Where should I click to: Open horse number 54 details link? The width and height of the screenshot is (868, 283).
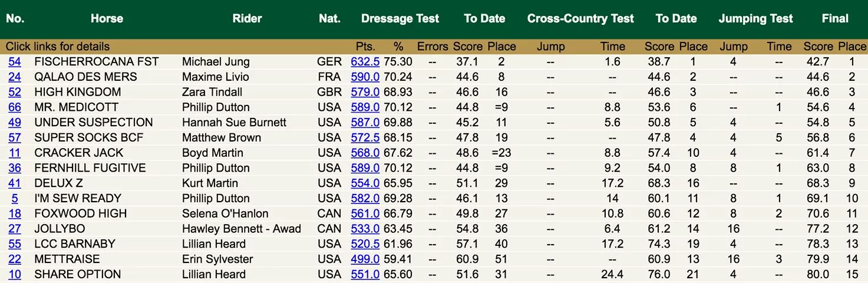pos(14,62)
